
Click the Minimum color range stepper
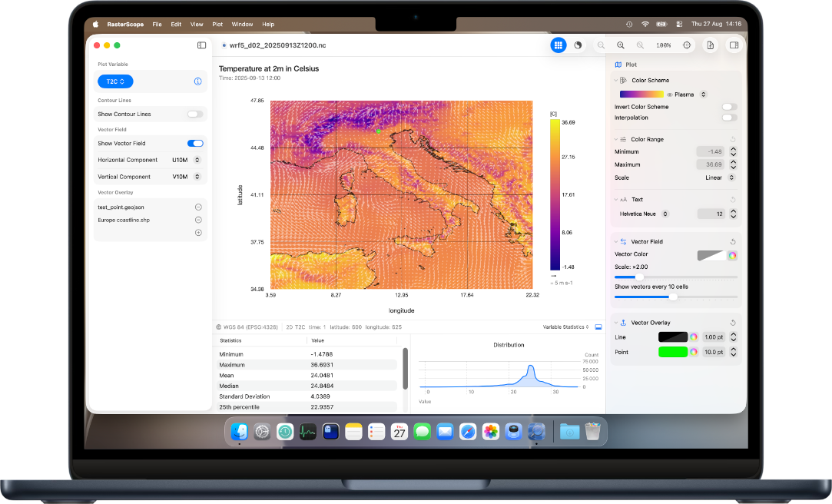pyautogui.click(x=734, y=151)
